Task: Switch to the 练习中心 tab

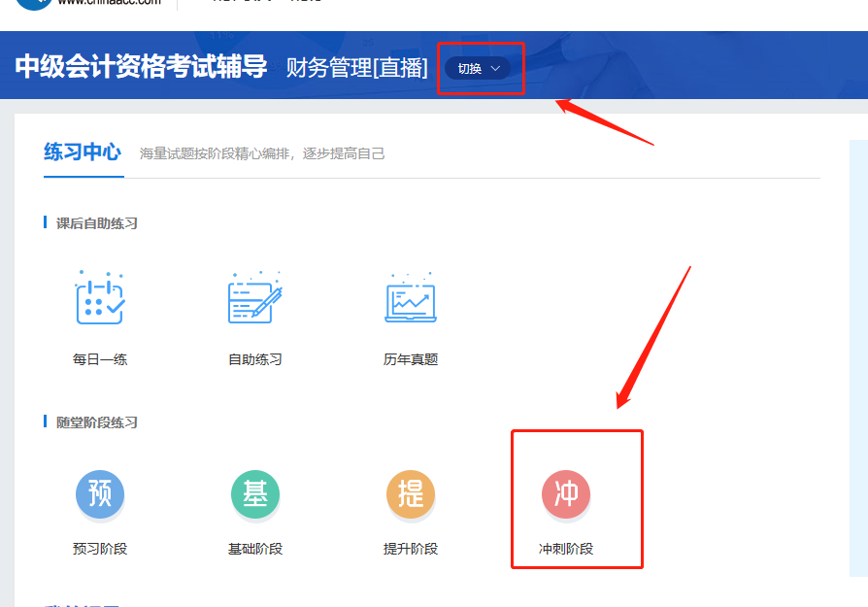Action: [83, 153]
